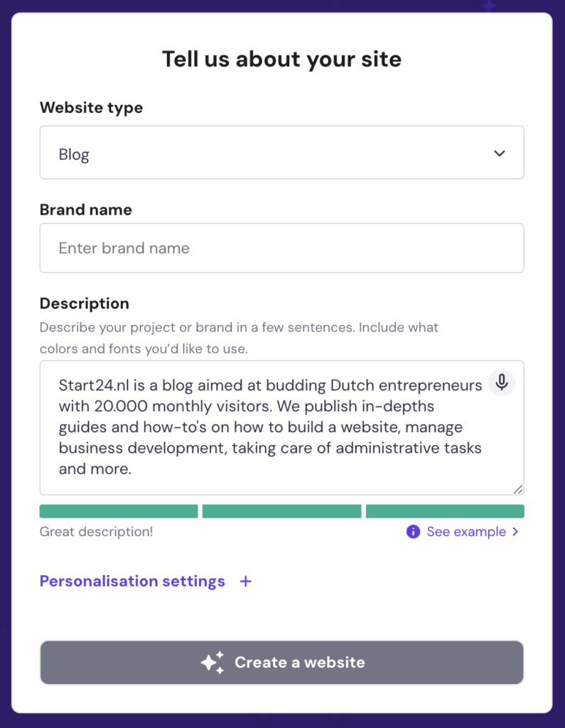Click the Great description! status text
The image size is (565, 728).
pyautogui.click(x=96, y=532)
